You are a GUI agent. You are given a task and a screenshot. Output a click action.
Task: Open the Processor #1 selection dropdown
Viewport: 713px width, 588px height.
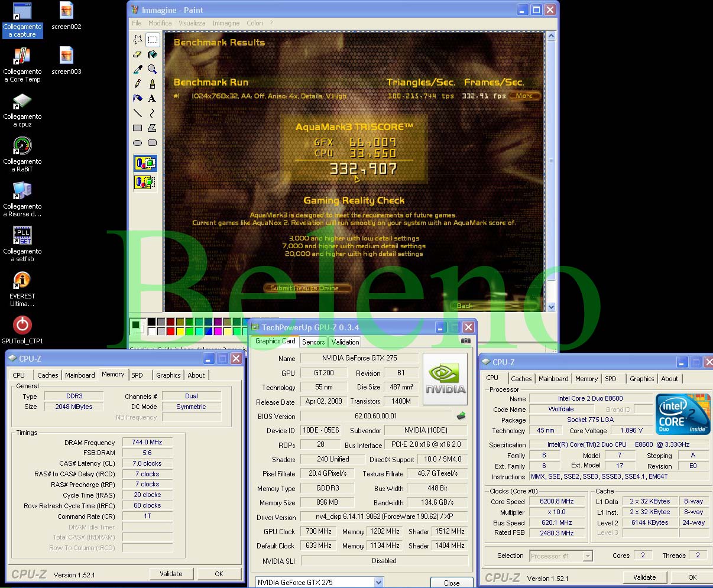click(x=588, y=556)
